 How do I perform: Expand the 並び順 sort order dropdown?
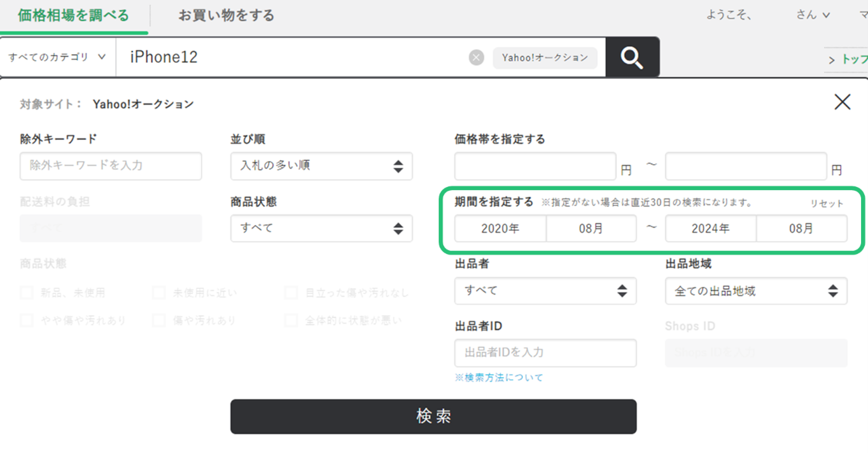(x=321, y=166)
